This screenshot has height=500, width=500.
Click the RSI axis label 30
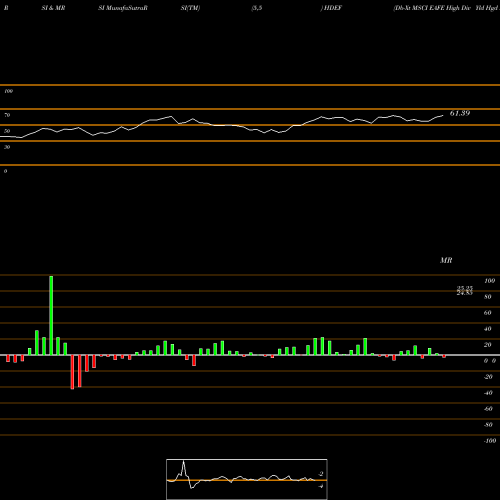(7, 147)
